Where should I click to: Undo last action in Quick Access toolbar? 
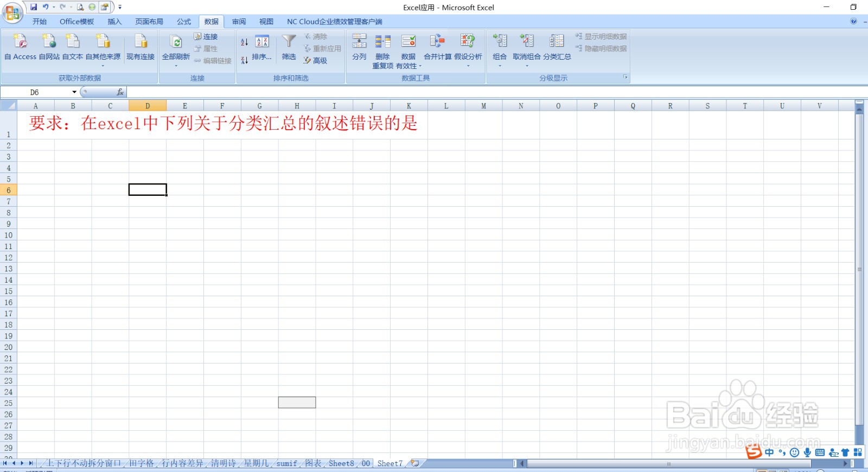click(x=46, y=7)
